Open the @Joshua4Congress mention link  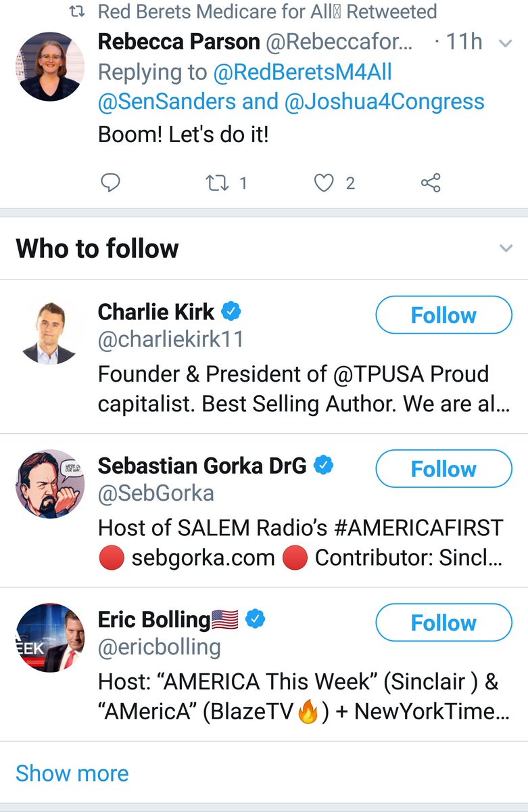click(x=385, y=101)
